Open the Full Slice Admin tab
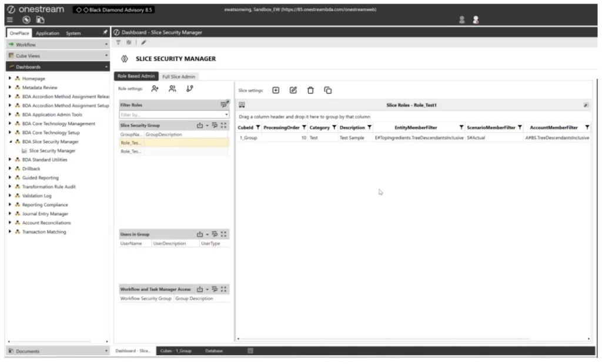The image size is (602, 364). [x=179, y=77]
